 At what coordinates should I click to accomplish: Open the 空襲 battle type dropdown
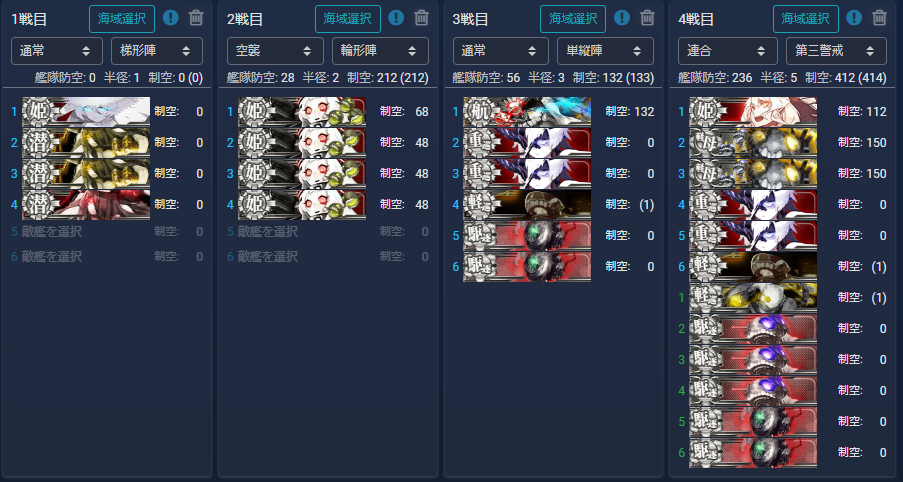coord(275,51)
